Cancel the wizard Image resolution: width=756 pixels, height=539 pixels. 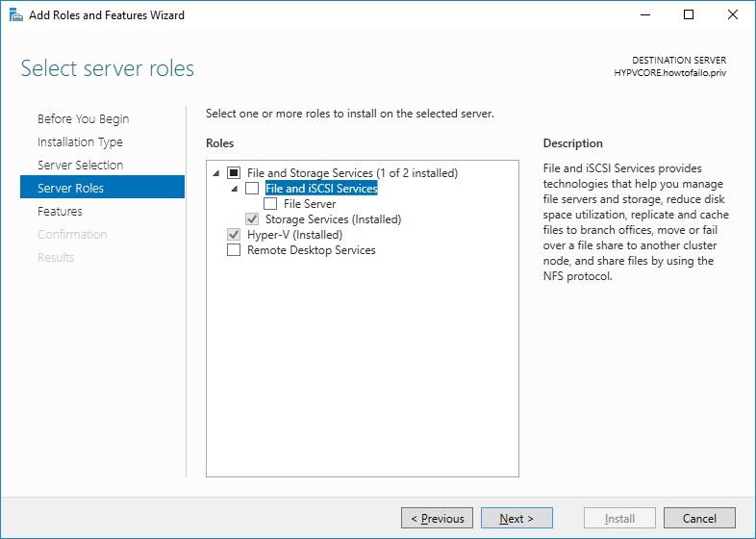[699, 519]
